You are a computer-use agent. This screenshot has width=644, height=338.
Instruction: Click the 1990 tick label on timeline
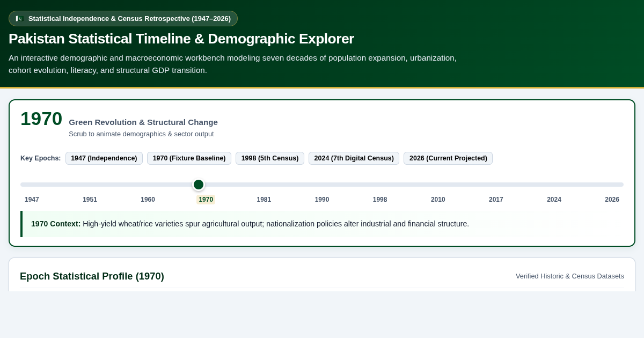(x=322, y=200)
